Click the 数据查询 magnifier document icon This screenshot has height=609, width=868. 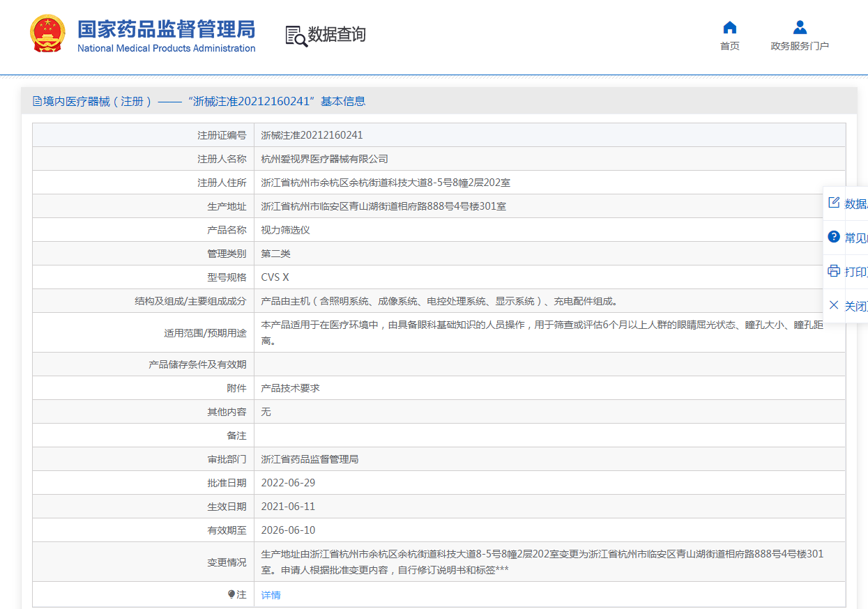pyautogui.click(x=296, y=36)
